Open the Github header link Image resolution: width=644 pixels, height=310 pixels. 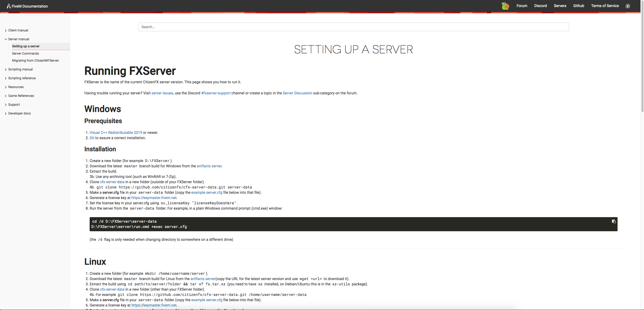point(579,6)
